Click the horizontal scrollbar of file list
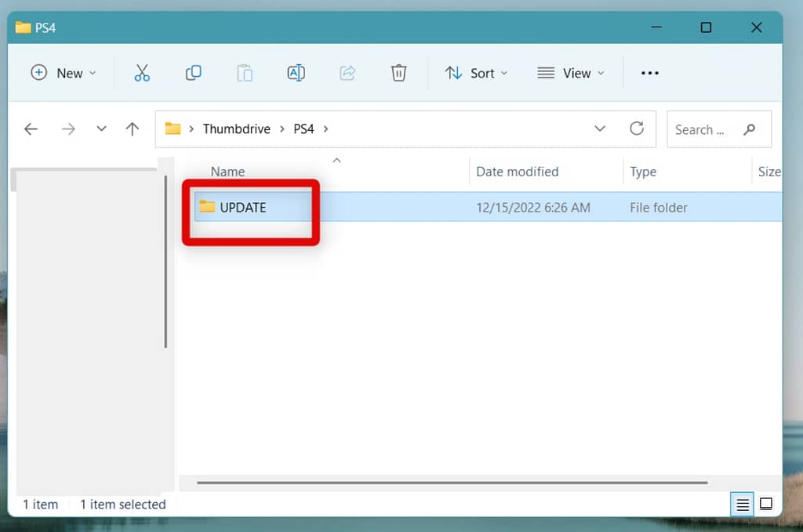This screenshot has height=532, width=803. 452,483
